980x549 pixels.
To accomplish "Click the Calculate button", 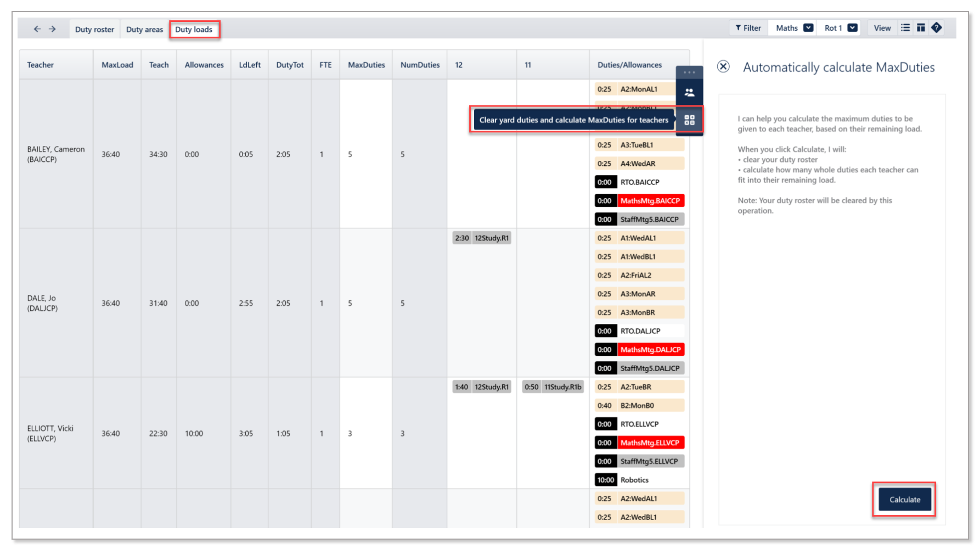I will [905, 500].
